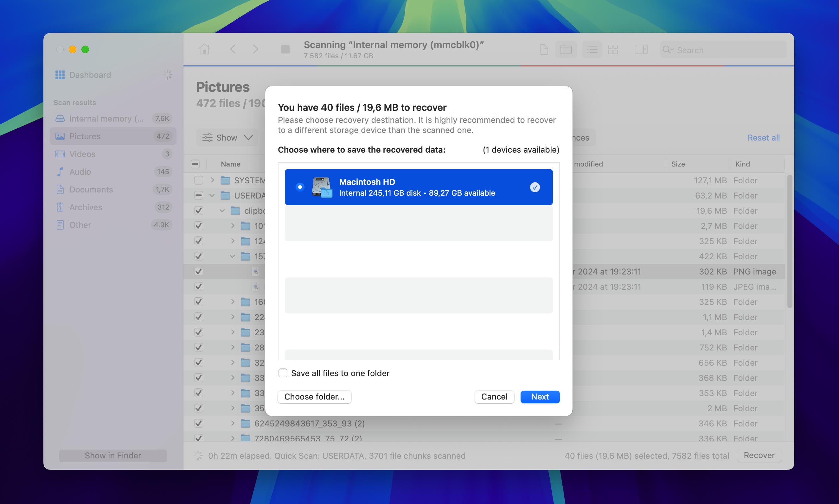Click the Dashboard icon in sidebar
This screenshot has width=839, height=504.
tap(59, 74)
